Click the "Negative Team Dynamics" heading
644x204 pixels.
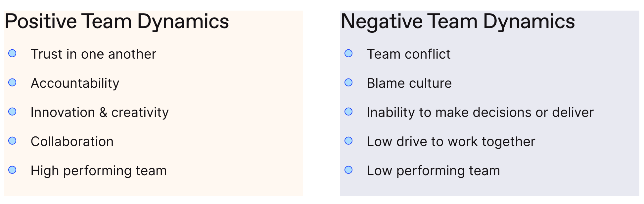(x=458, y=22)
